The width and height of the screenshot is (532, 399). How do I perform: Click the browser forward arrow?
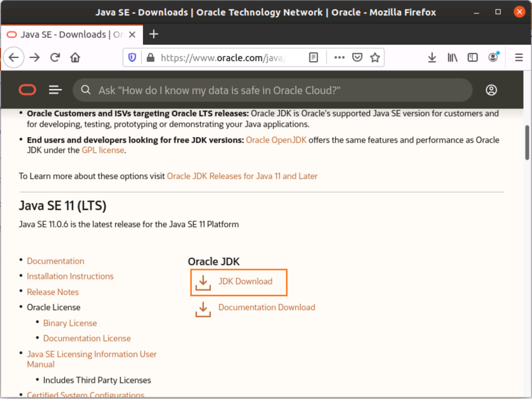tap(35, 57)
